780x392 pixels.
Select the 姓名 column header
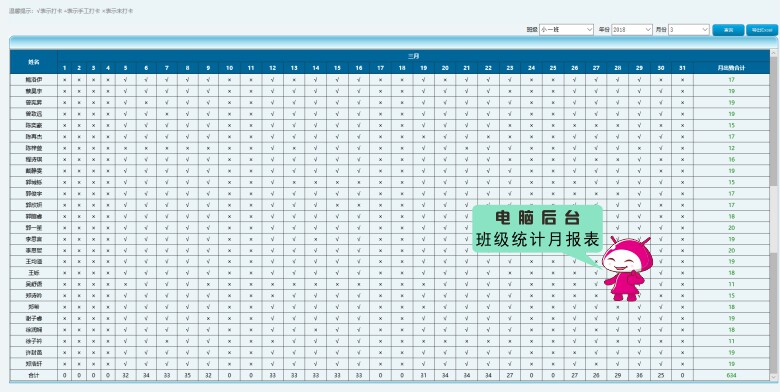(x=34, y=62)
